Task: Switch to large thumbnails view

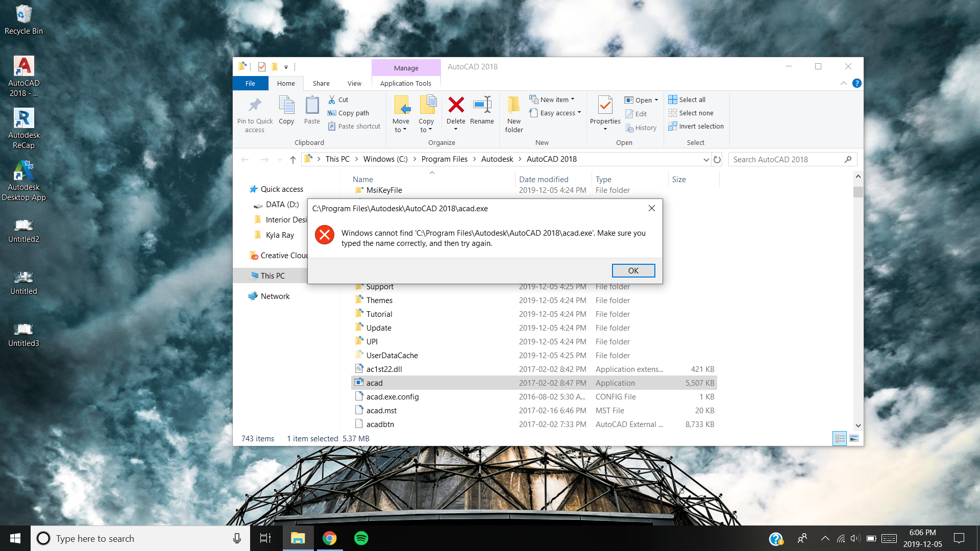Action: (x=854, y=438)
